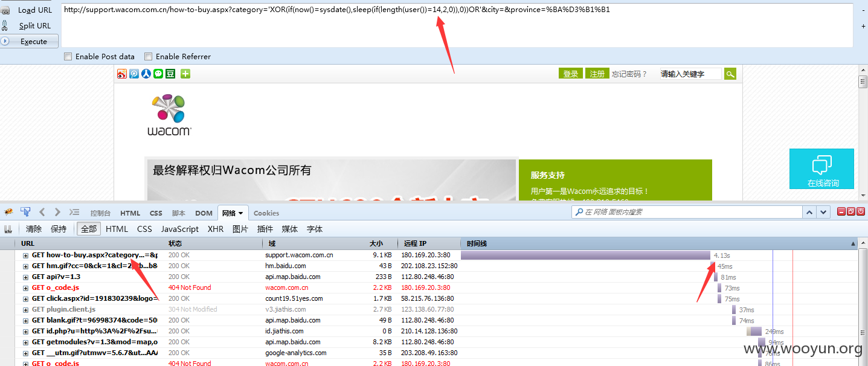The width and height of the screenshot is (868, 366).
Task: Click the green 注册 register button
Action: pos(597,74)
